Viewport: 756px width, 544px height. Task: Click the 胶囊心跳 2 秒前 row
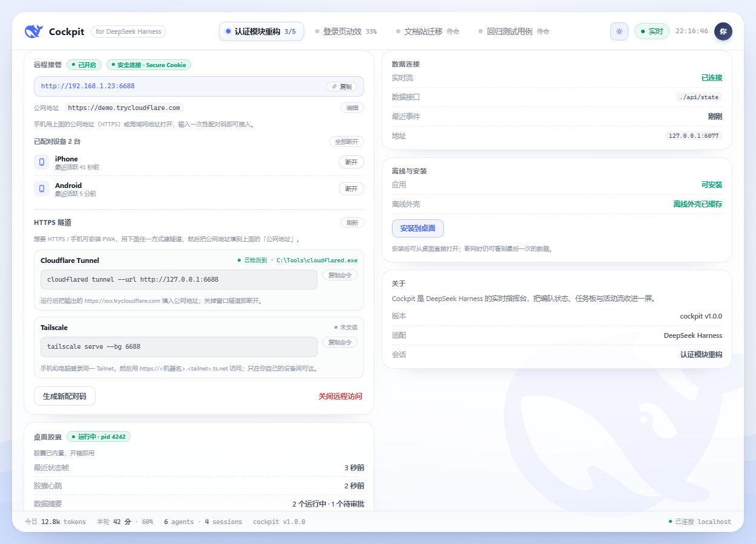click(x=199, y=486)
